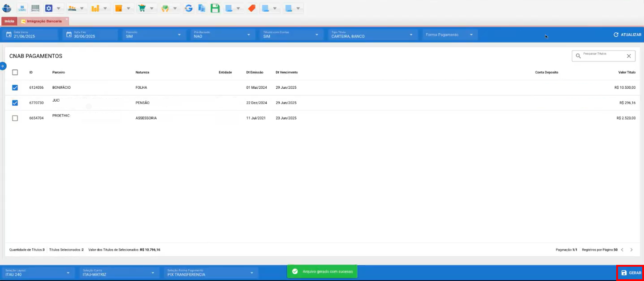
Task: Expand the arrow beside the shopping cart icon
Action: [x=151, y=8]
